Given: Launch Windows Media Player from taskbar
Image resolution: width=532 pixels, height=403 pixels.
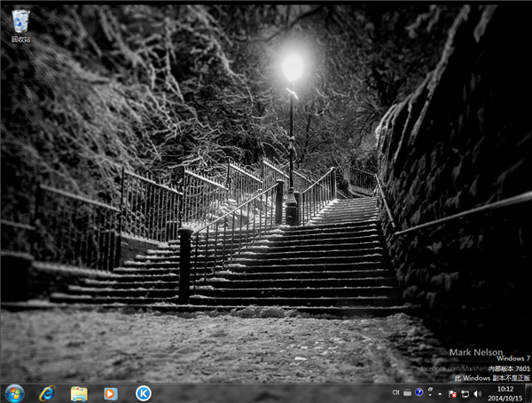Looking at the screenshot, I should tap(110, 392).
